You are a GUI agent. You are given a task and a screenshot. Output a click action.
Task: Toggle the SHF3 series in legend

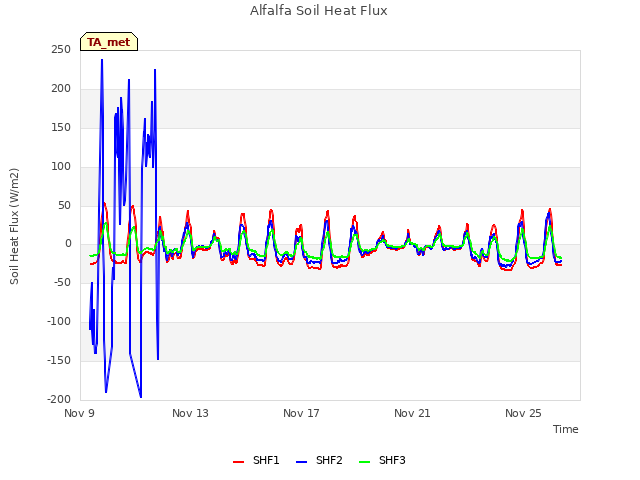382,460
